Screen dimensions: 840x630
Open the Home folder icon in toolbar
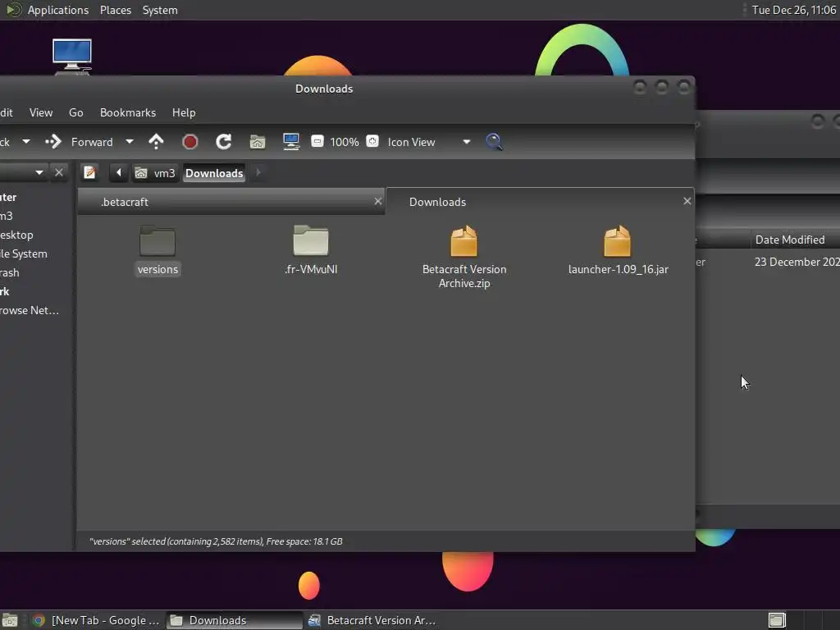(x=258, y=142)
